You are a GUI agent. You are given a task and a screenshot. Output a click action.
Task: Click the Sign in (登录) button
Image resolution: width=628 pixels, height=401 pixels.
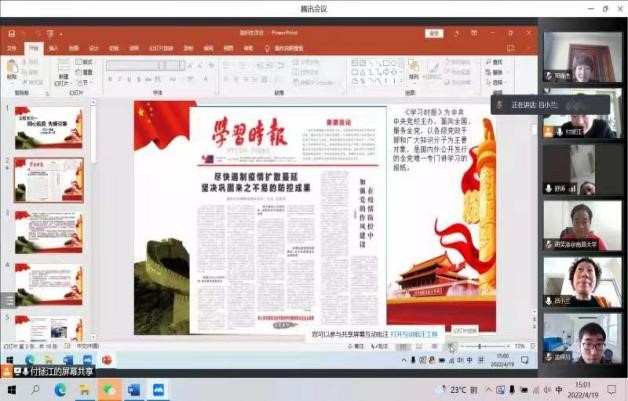434,33
